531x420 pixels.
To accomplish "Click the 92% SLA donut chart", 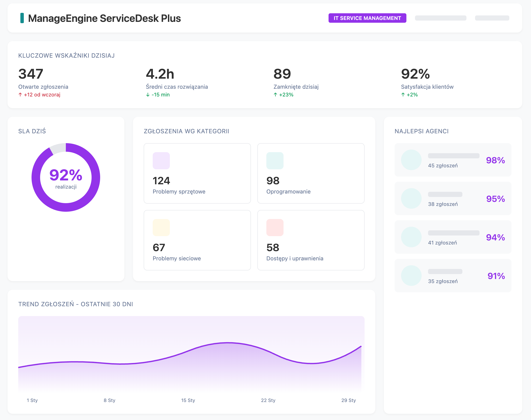I will [66, 177].
